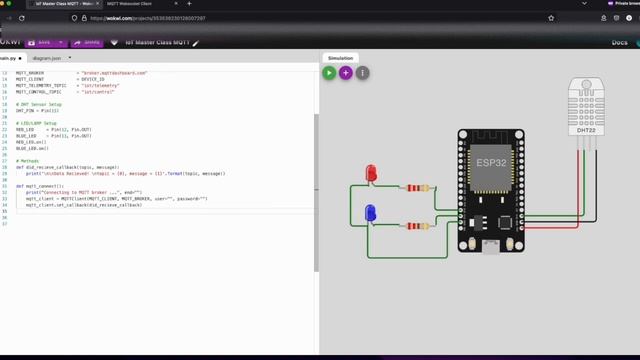Bookmark this page with the star icon
The height and width of the screenshot is (360, 640).
(x=551, y=18)
